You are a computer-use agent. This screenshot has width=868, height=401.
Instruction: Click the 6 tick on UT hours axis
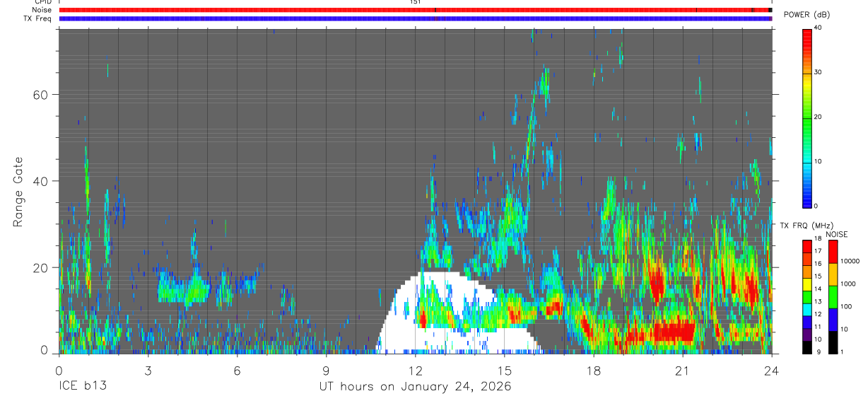[x=237, y=371]
